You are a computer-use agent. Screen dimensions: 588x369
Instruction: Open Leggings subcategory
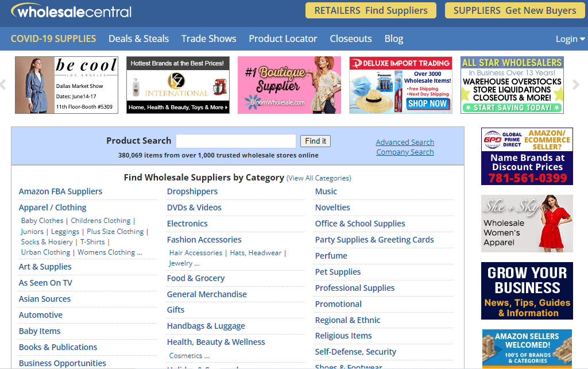coord(65,232)
